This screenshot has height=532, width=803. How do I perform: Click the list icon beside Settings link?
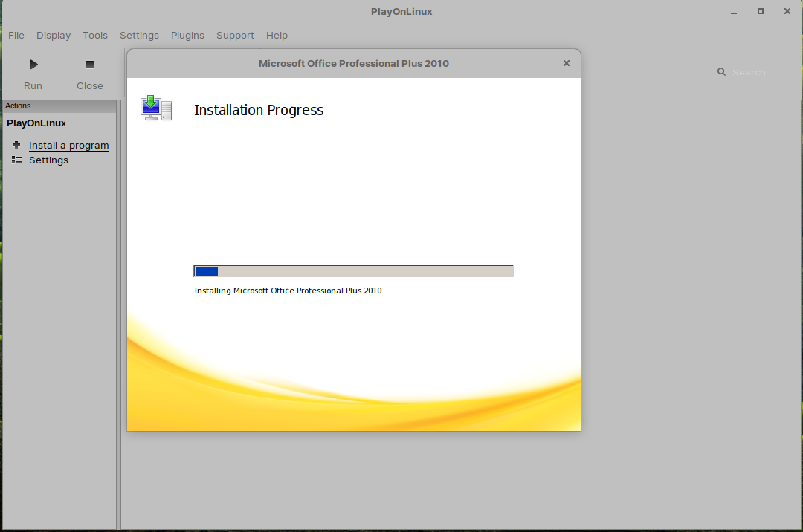pos(16,160)
